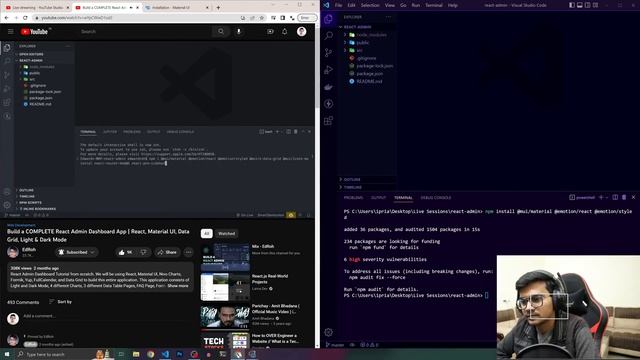The image size is (640, 360).
Task: Open the Thunder Client lightning icon in VS Code
Action: (x=328, y=104)
